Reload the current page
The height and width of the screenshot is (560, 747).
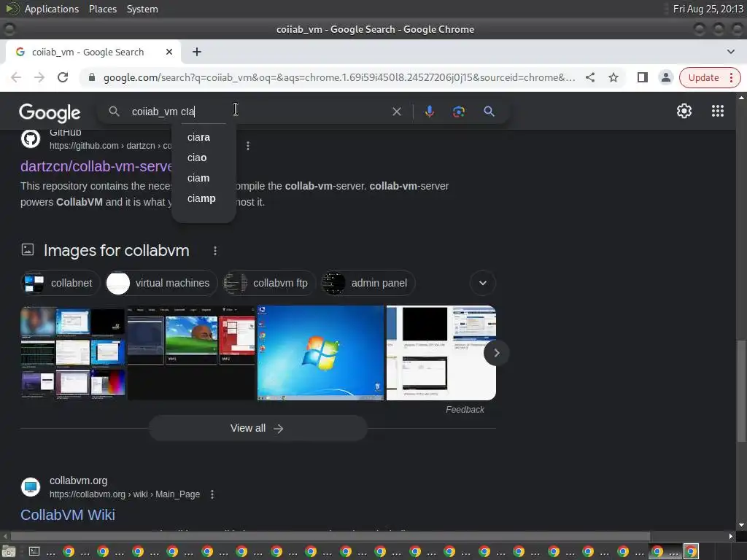[x=63, y=77]
